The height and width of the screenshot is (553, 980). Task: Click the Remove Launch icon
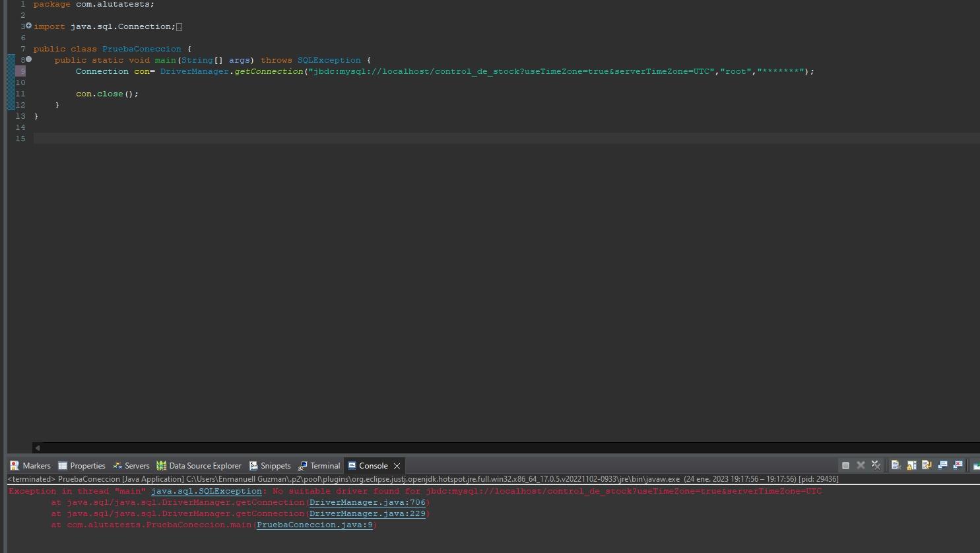click(861, 465)
